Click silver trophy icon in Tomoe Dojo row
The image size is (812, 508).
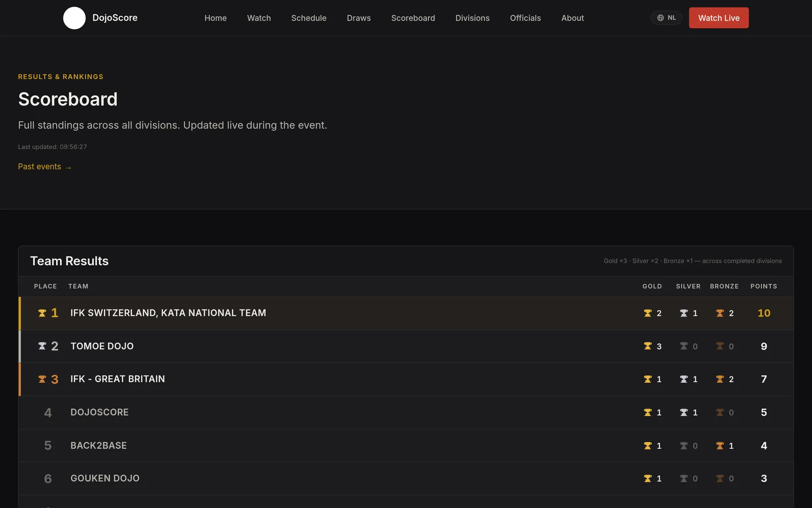click(684, 346)
